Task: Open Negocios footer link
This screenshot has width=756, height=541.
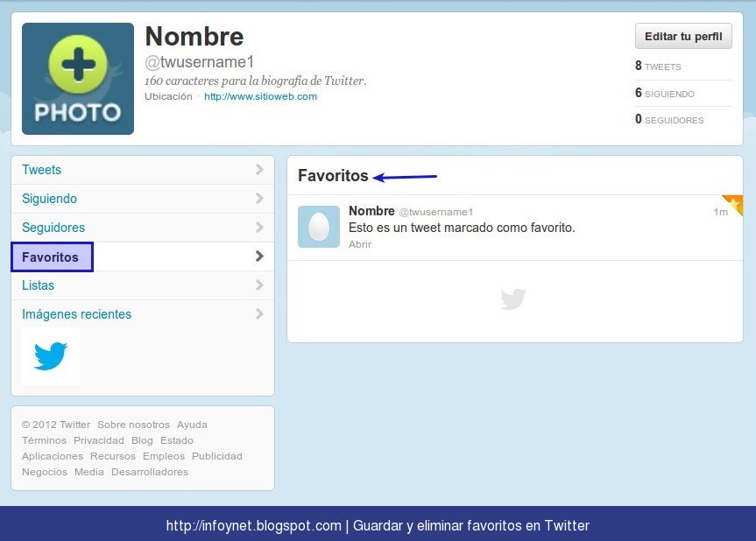Action: coord(45,472)
